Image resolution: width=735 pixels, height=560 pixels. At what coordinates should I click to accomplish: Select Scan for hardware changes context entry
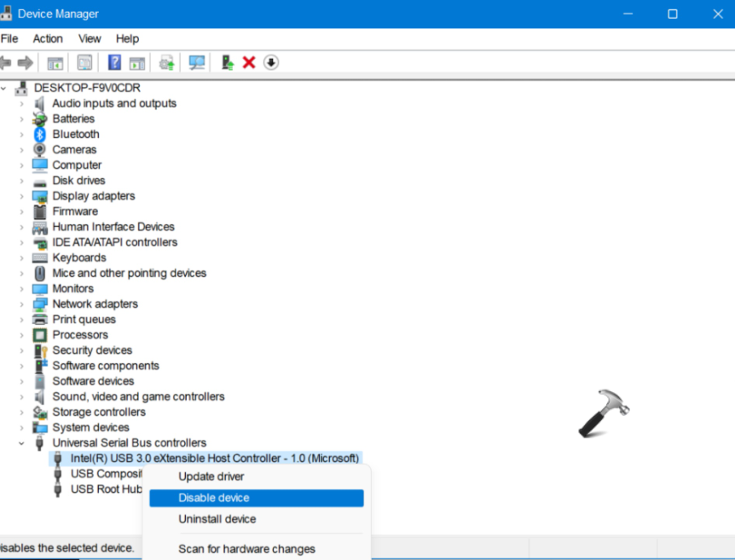257,549
